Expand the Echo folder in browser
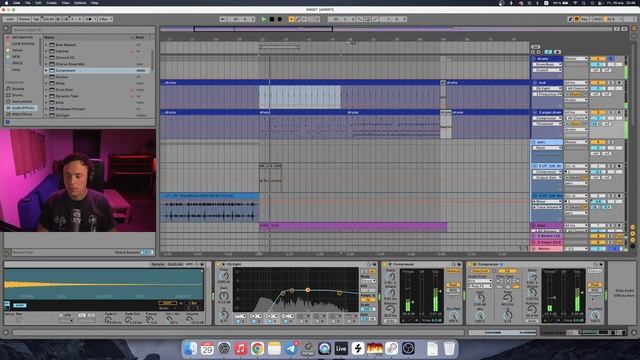 point(47,102)
